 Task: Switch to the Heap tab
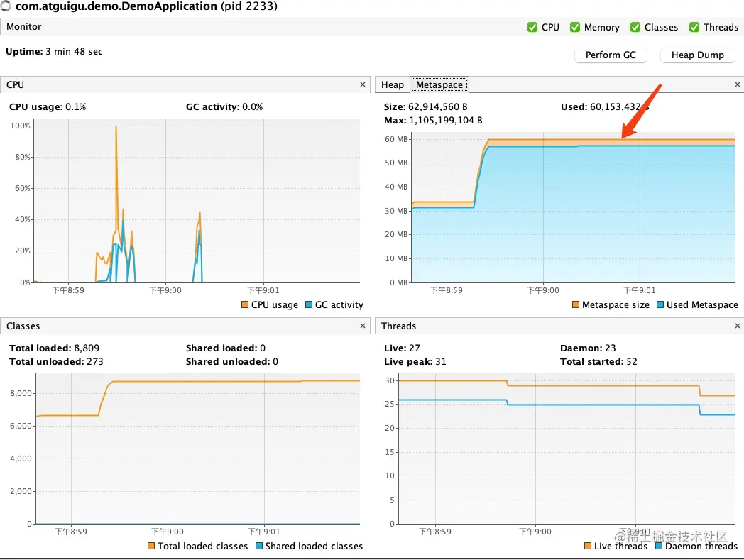click(393, 84)
